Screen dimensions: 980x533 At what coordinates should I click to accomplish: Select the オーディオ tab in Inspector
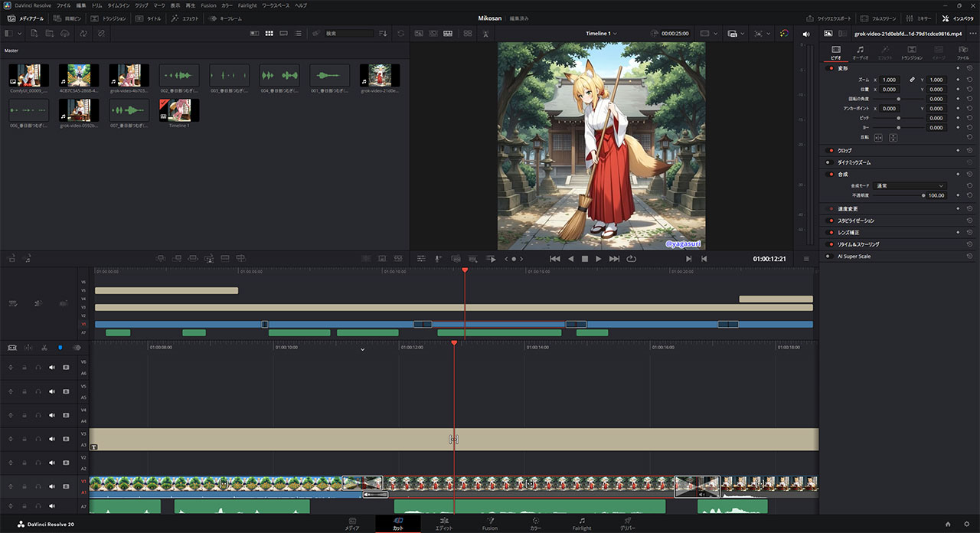point(860,52)
